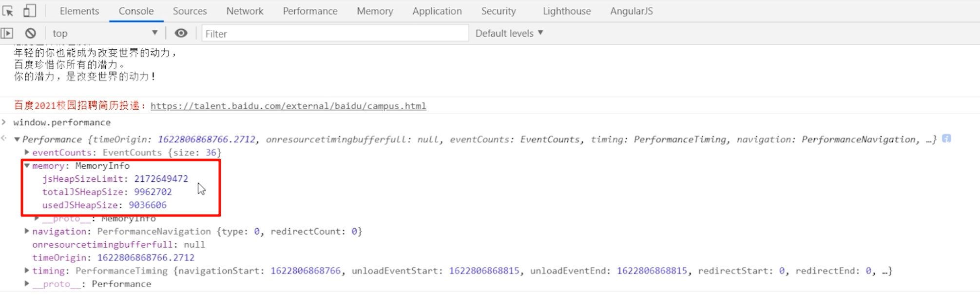
Task: Expand the navigation PerformanceNavigation entry
Action: (x=27, y=231)
